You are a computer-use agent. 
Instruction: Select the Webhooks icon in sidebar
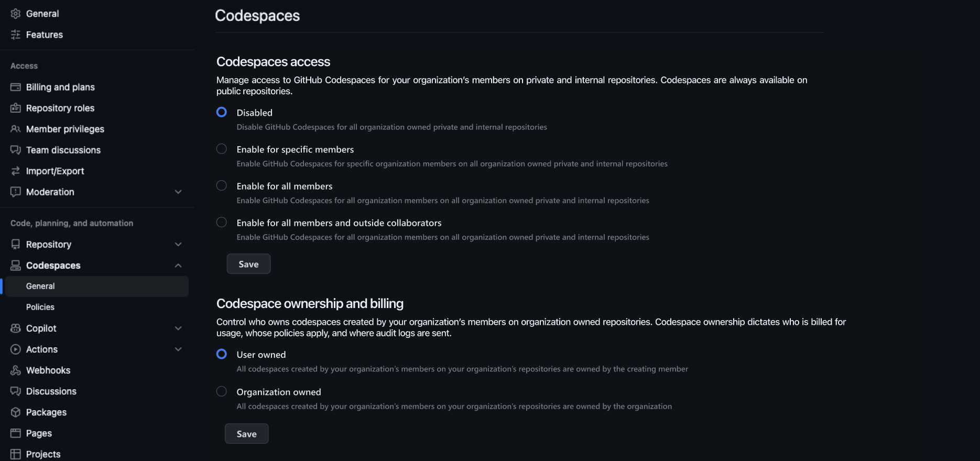pos(16,370)
